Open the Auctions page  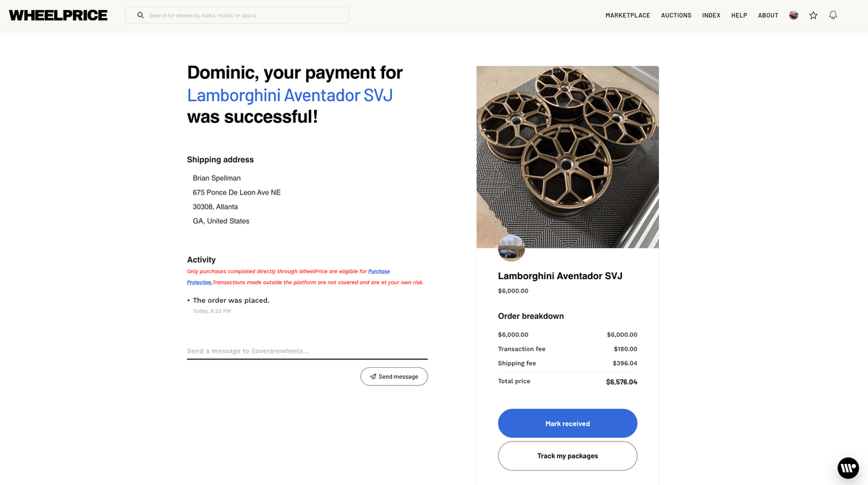[x=676, y=14]
